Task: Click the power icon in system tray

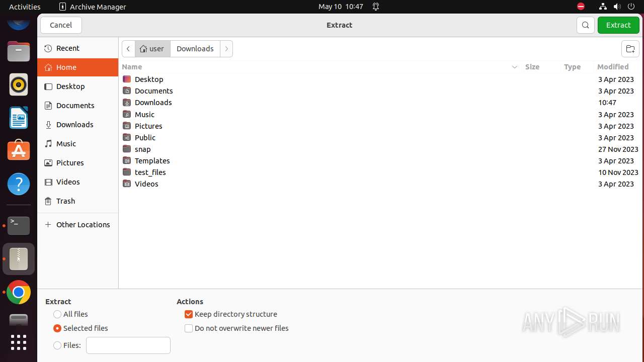Action: (x=631, y=7)
